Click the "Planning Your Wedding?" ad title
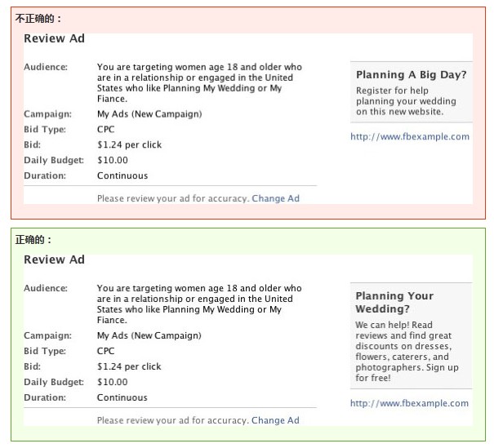The width and height of the screenshot is (494, 448). [394, 302]
